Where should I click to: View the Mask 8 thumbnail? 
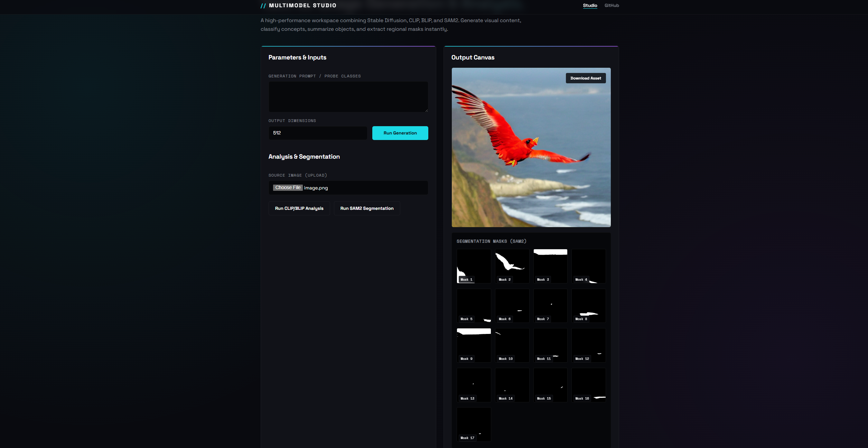pos(588,306)
